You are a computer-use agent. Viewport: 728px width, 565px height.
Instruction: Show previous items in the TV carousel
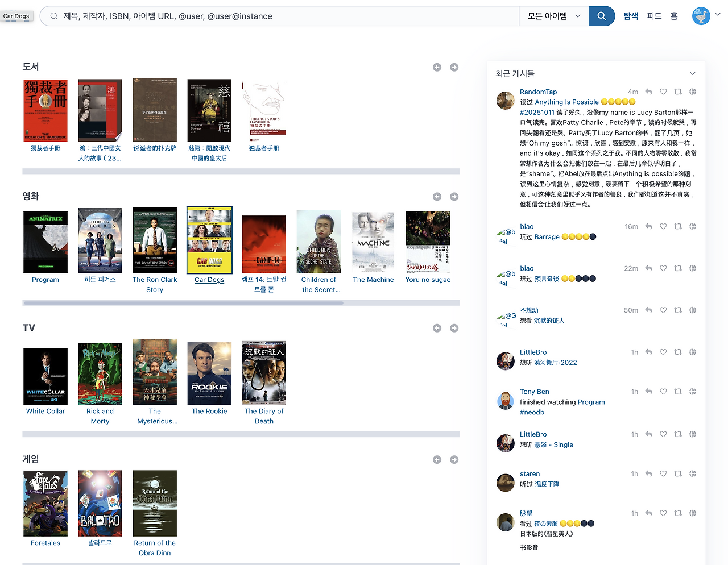coord(437,328)
